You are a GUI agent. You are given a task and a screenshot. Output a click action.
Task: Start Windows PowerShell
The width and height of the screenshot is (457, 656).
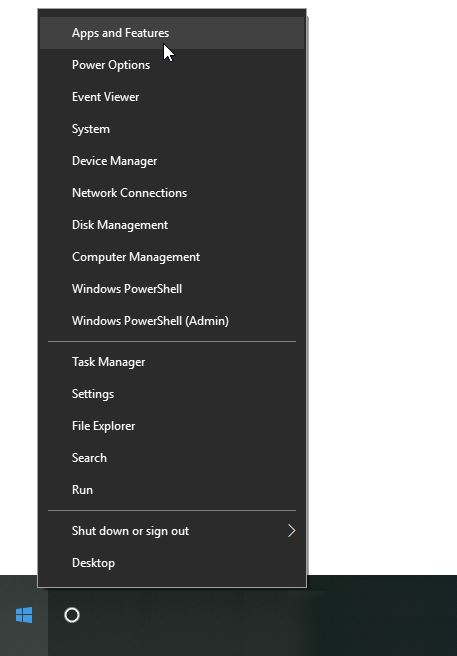pos(172,289)
